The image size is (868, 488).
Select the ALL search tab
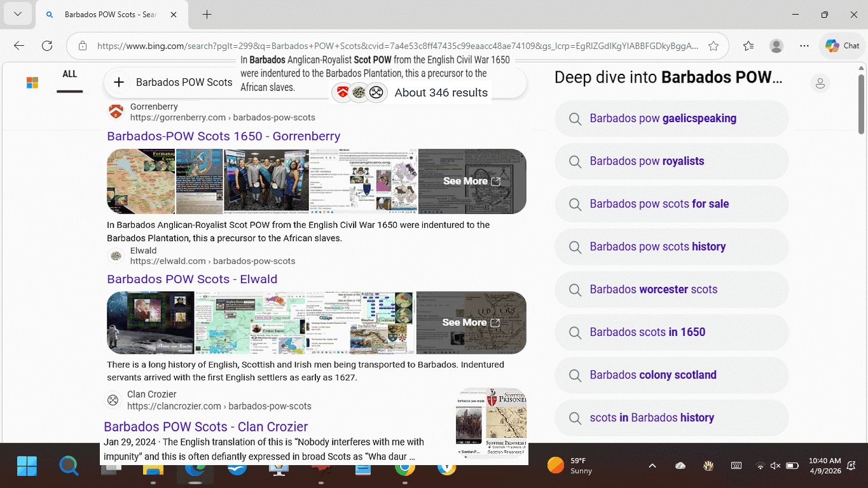click(x=70, y=74)
